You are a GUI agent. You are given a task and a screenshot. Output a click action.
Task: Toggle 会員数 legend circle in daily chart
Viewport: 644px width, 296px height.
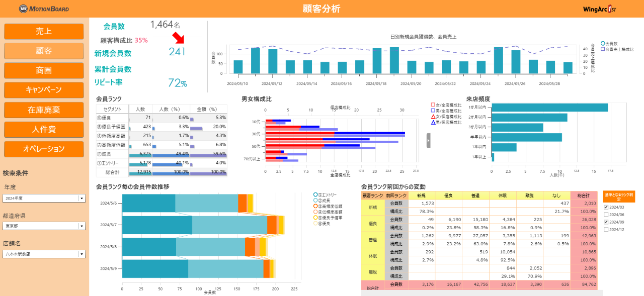(603, 44)
